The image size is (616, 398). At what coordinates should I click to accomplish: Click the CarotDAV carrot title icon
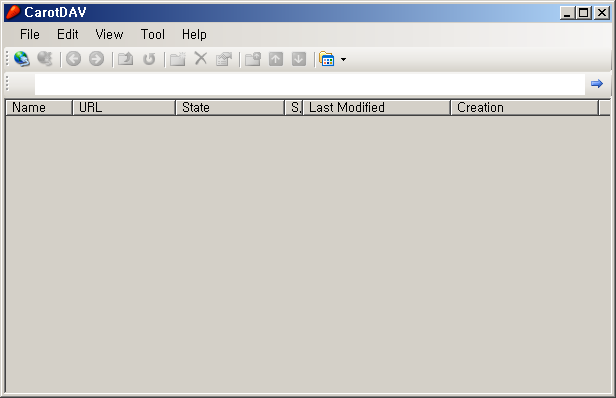click(13, 12)
